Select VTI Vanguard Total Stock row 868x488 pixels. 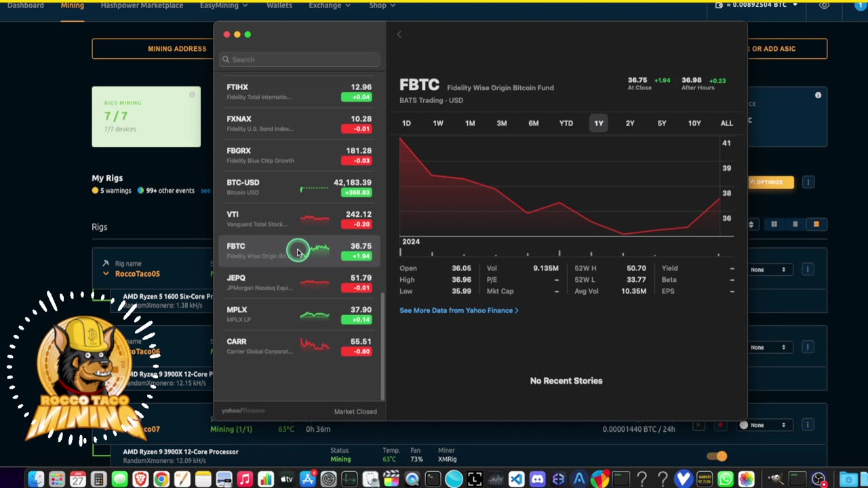(299, 220)
